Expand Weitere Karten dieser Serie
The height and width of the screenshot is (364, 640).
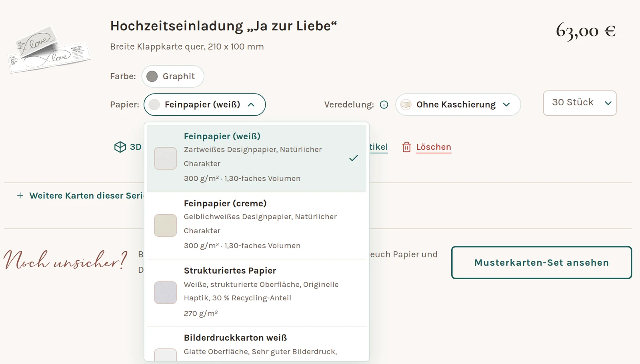[80, 196]
